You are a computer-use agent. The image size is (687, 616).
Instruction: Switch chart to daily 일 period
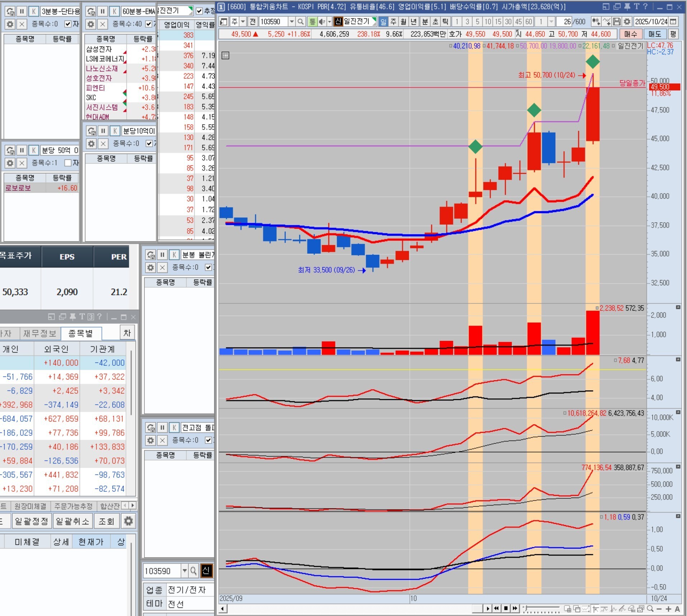tap(383, 22)
